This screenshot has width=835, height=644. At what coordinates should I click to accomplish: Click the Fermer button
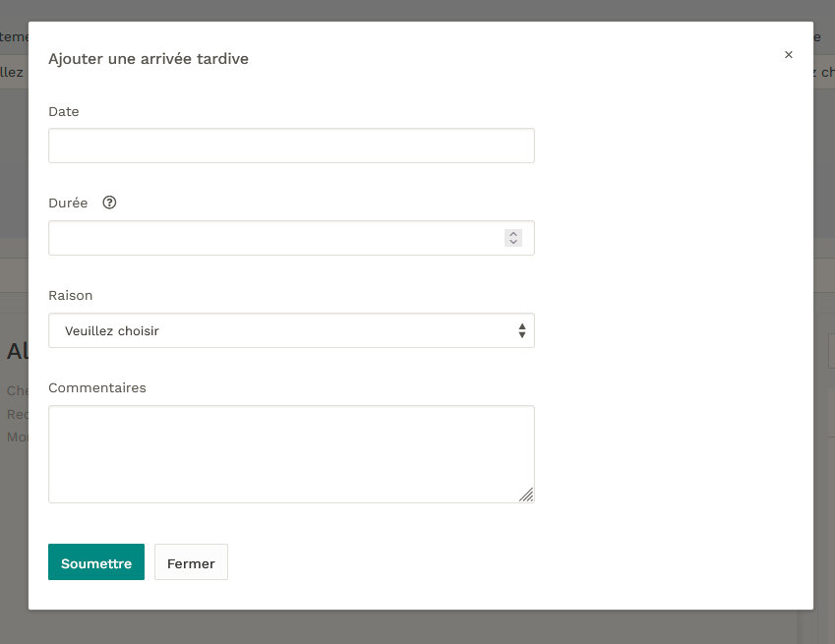click(191, 562)
